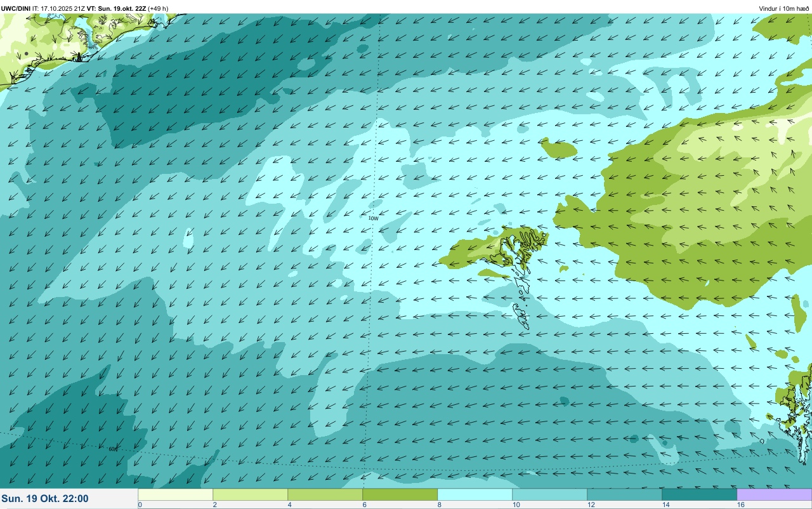Viewport: 812px width, 509px height.
Task: Click the light green 2–4 legend swatch
Action: pos(251,494)
